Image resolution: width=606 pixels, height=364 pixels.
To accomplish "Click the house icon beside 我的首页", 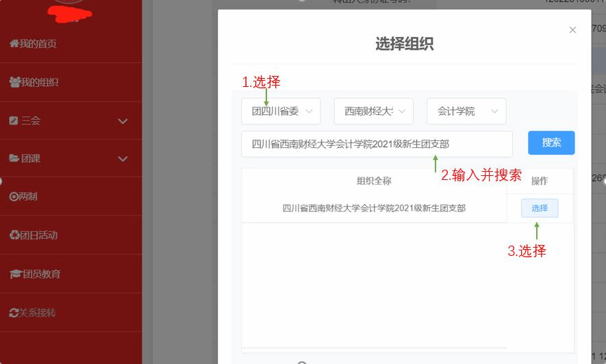I will (14, 44).
